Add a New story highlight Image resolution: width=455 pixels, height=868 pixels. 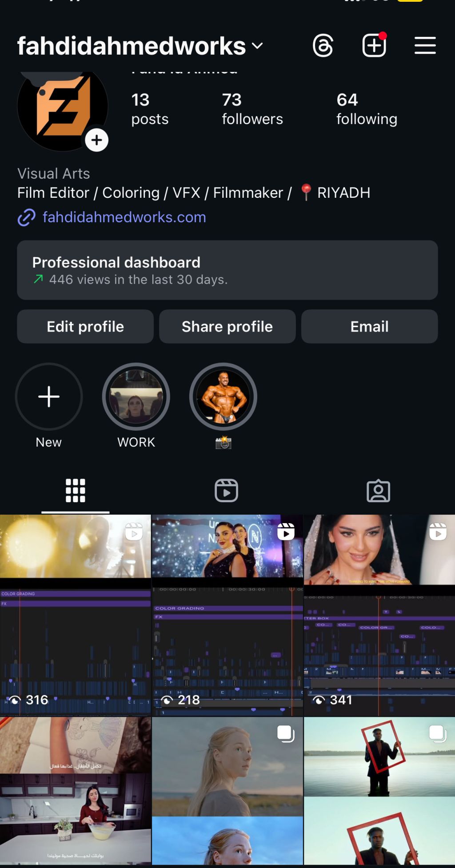[49, 397]
